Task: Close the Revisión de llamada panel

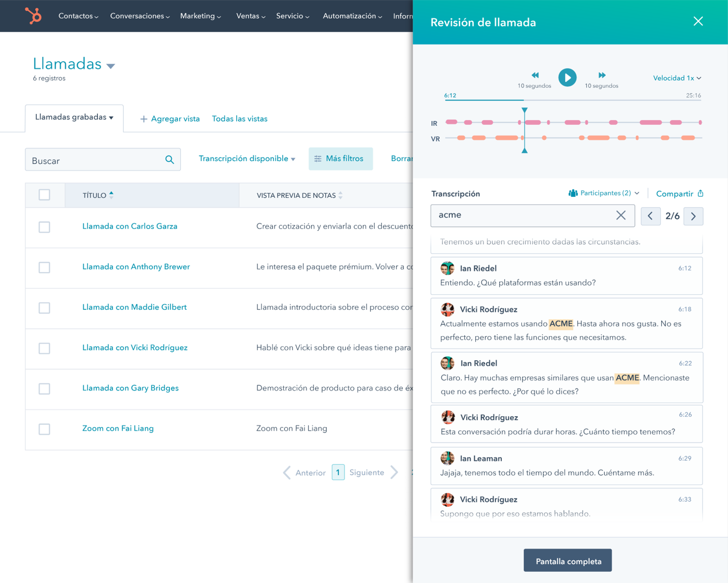Action: pos(698,21)
